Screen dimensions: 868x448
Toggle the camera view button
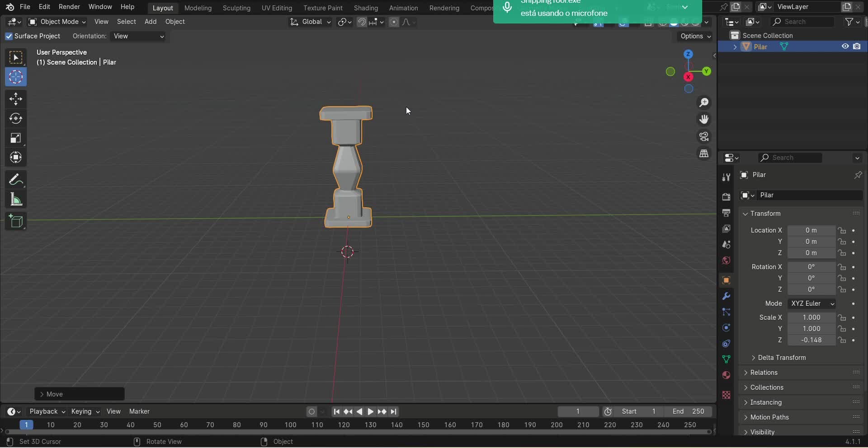pos(704,136)
